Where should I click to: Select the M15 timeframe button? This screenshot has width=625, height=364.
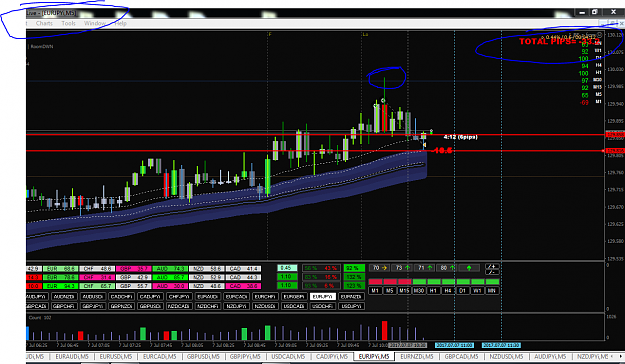pos(404,291)
